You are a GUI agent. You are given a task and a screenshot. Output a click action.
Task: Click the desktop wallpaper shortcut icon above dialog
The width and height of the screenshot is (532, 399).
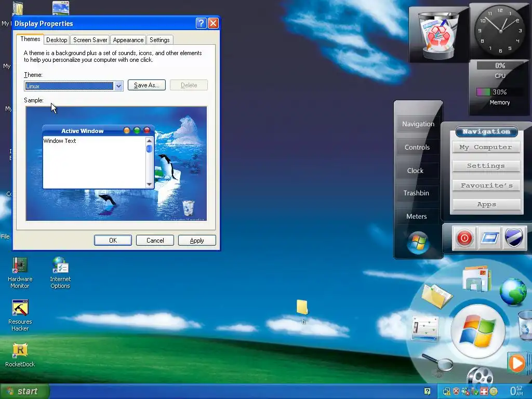[61, 8]
